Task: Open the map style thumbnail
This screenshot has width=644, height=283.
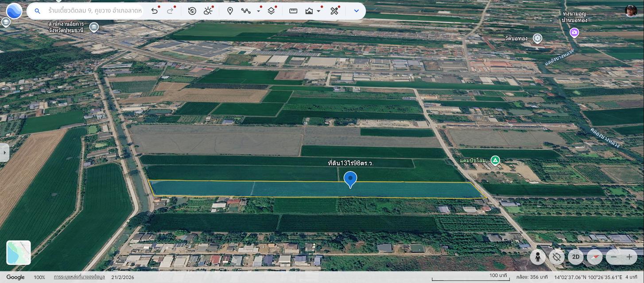Action: click(x=19, y=252)
